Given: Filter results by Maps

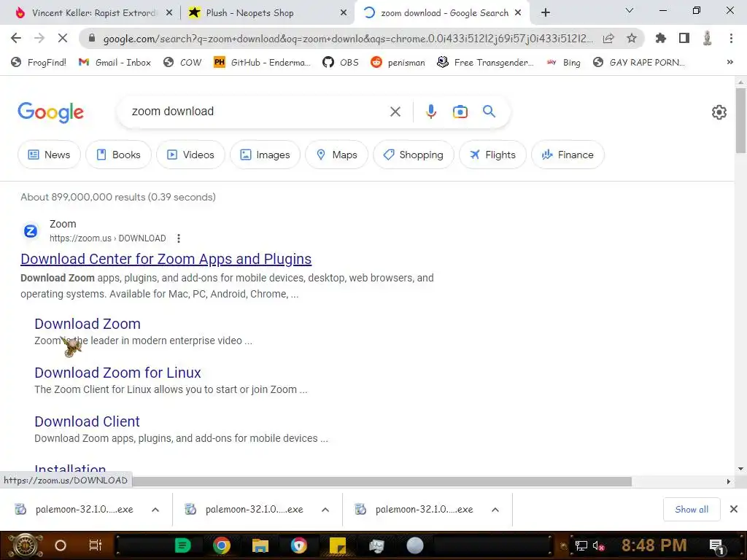Looking at the screenshot, I should click(337, 155).
